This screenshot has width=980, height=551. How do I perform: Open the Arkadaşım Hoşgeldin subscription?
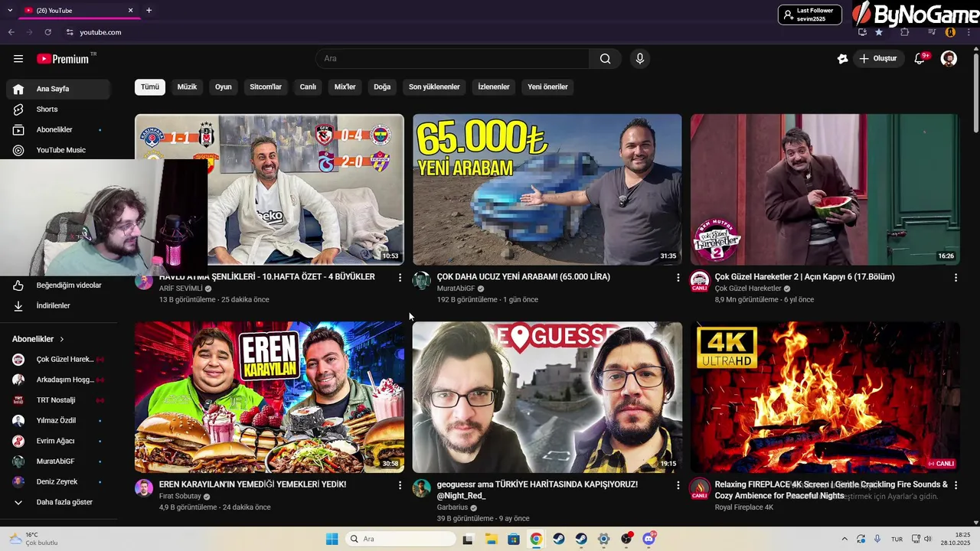58,380
